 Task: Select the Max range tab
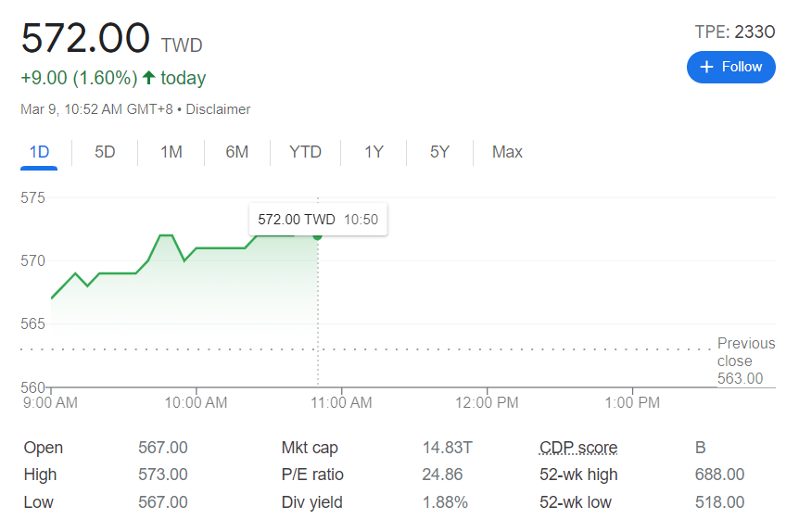tap(507, 152)
